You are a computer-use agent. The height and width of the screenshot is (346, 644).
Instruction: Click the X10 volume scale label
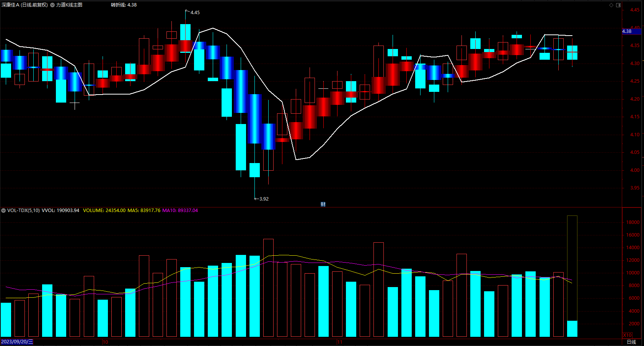(x=628, y=335)
